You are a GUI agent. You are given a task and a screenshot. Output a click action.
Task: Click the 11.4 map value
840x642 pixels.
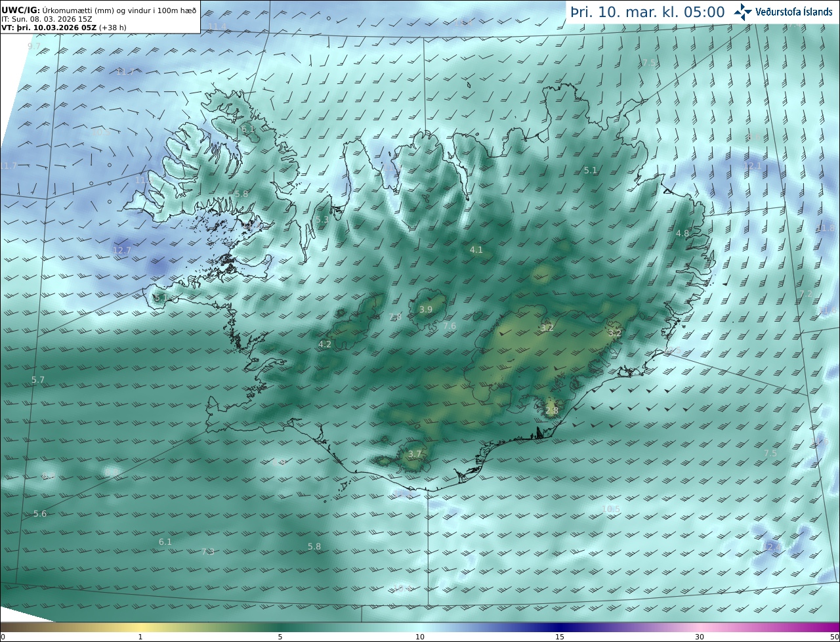coord(217,26)
